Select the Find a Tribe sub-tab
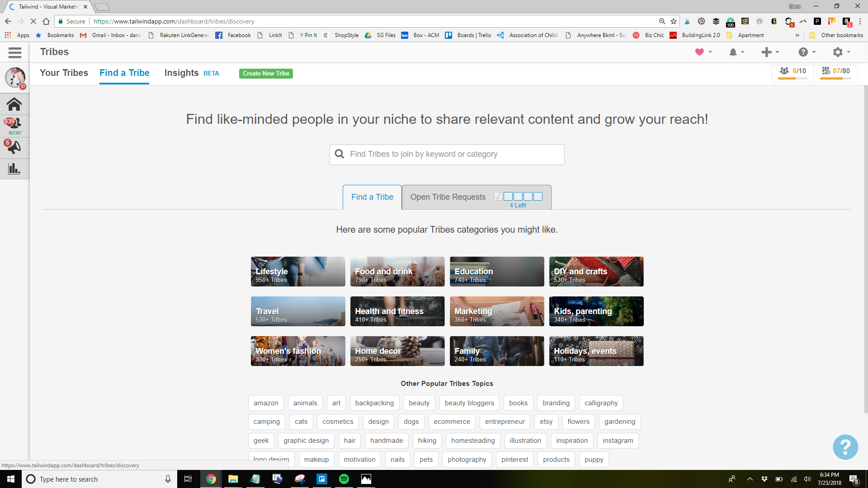Viewport: 868px width, 488px height. tap(372, 197)
